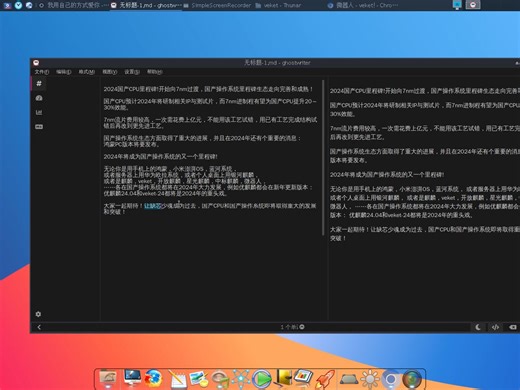
Task: Open the word count statistic dropdown in status bar
Action: click(x=292, y=327)
